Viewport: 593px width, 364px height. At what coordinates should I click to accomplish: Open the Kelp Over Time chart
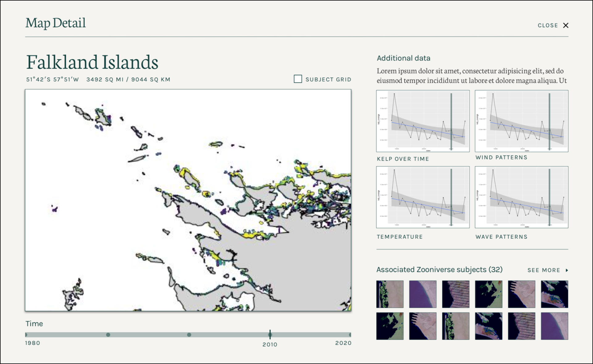click(x=423, y=121)
